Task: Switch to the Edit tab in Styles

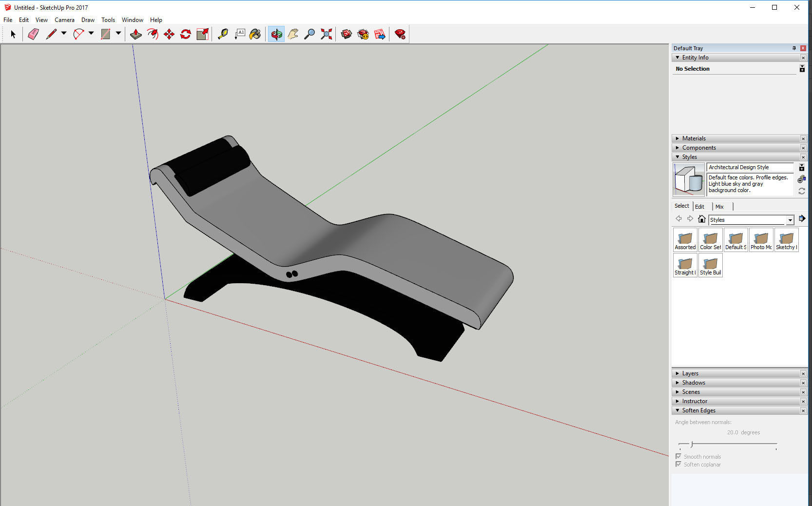Action: point(699,207)
